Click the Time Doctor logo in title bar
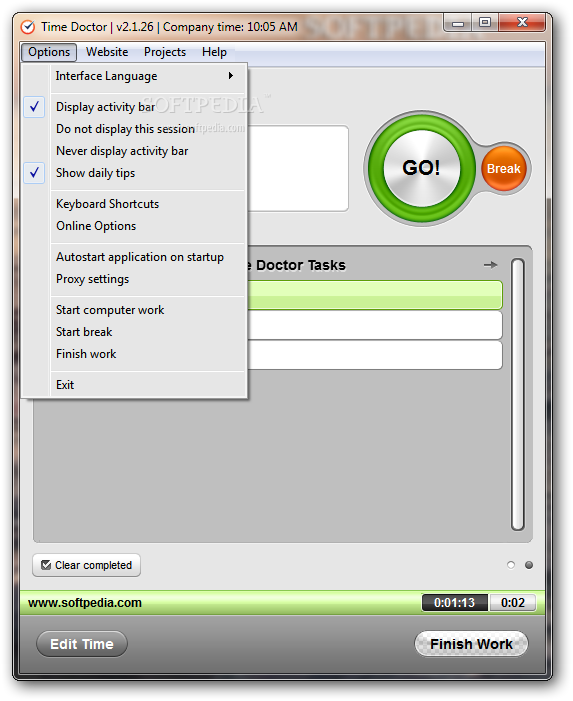Image resolution: width=573 pixels, height=701 pixels. (28, 27)
